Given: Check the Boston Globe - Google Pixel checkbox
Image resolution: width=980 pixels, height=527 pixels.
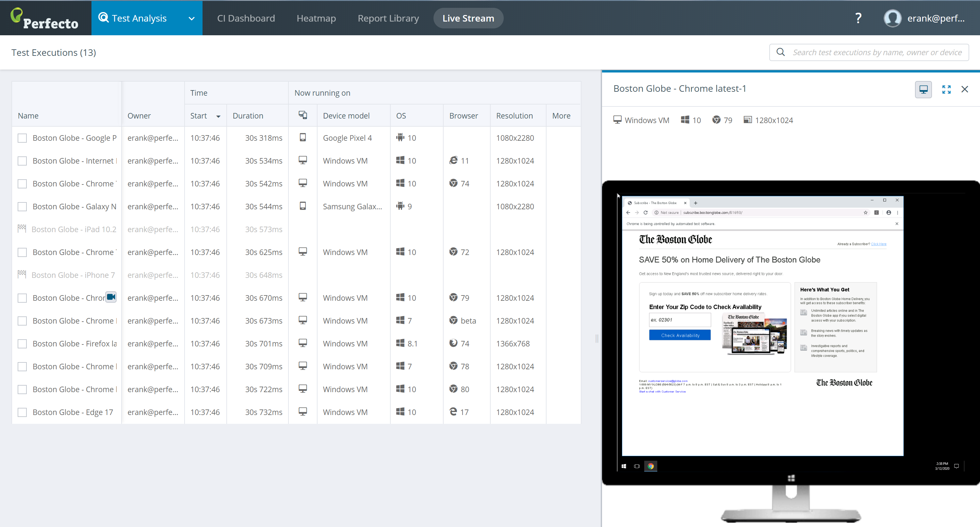Looking at the screenshot, I should pos(23,138).
